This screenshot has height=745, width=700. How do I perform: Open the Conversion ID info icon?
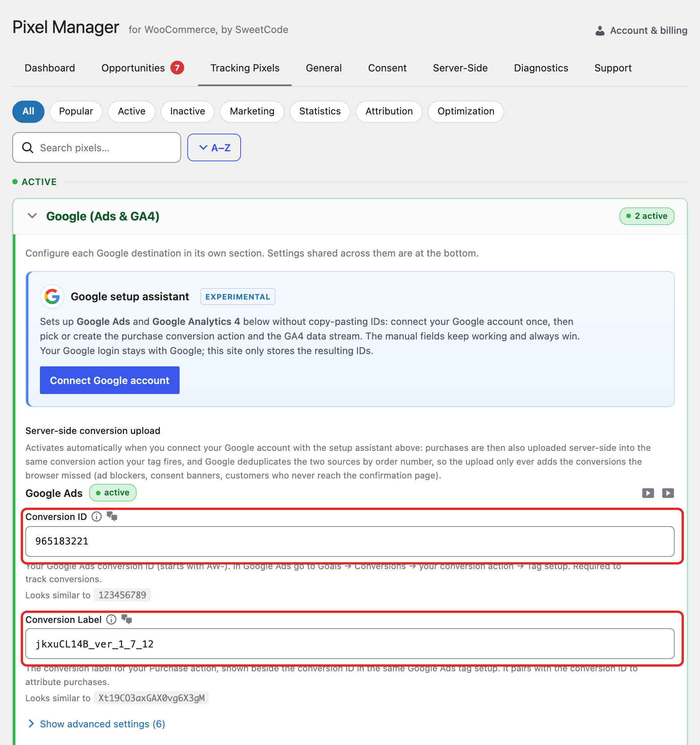tap(97, 517)
